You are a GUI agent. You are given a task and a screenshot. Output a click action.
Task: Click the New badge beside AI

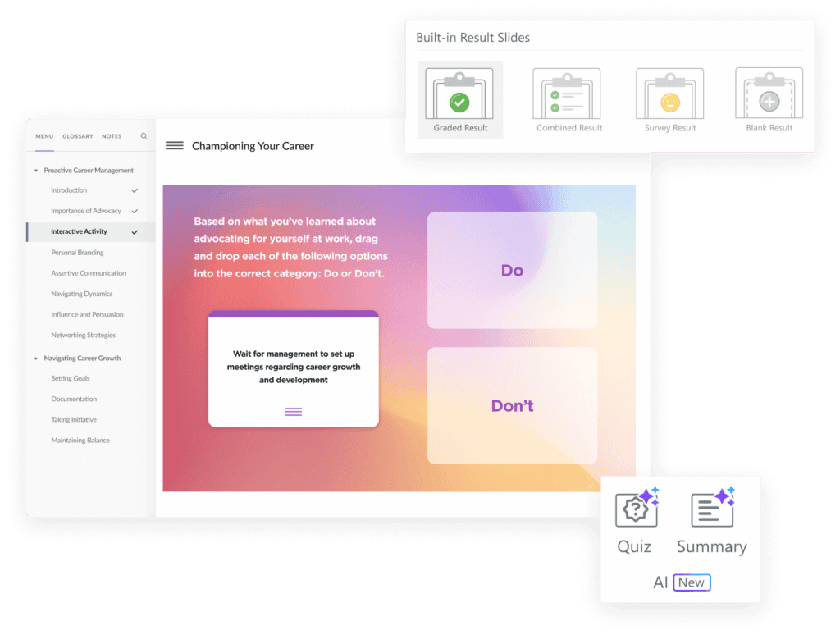coord(692,582)
